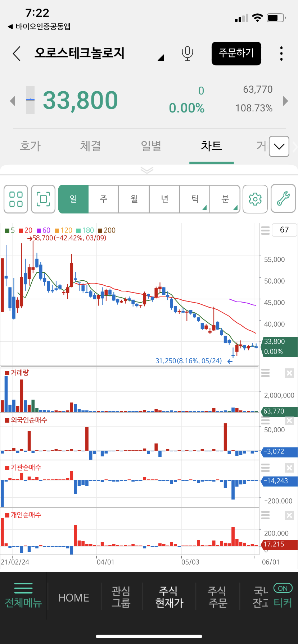Open the four-square multi-chart layout icon
Screen dimensions: 298x644
coord(16,199)
